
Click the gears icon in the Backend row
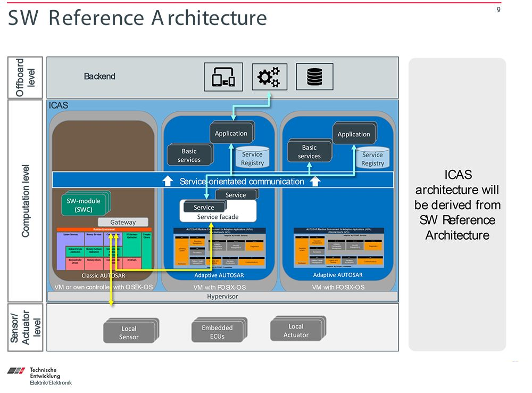pyautogui.click(x=269, y=77)
